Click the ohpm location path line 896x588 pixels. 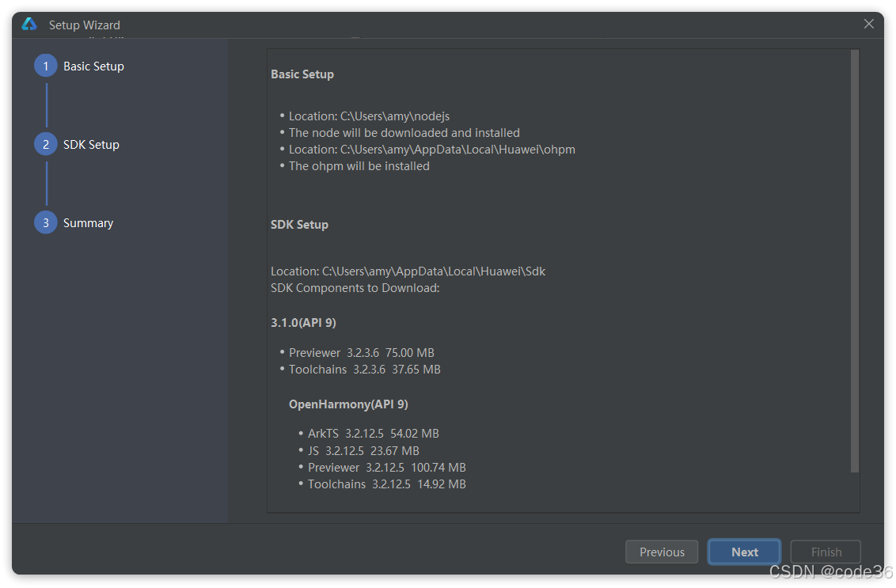pos(432,149)
